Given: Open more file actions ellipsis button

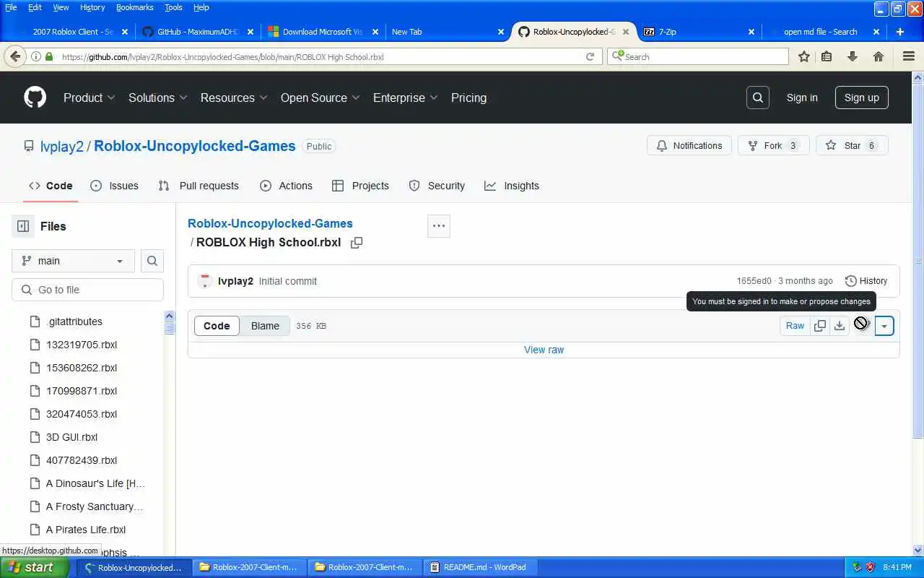Looking at the screenshot, I should (x=439, y=226).
